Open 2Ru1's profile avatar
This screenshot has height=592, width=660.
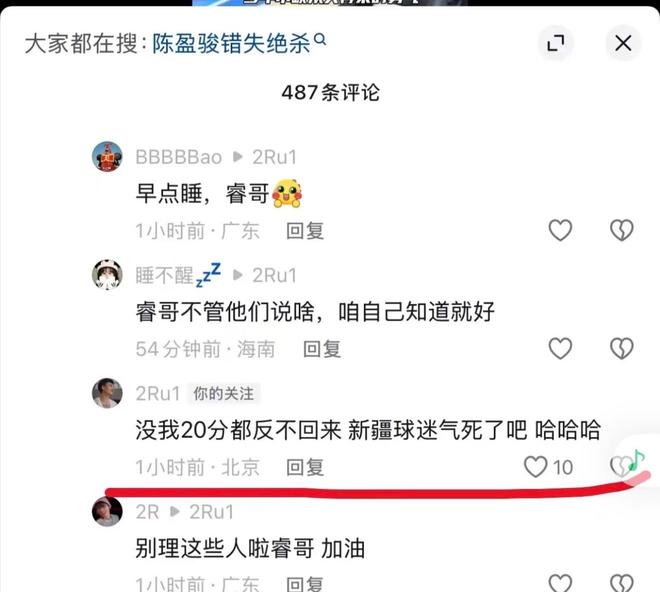pyautogui.click(x=107, y=393)
